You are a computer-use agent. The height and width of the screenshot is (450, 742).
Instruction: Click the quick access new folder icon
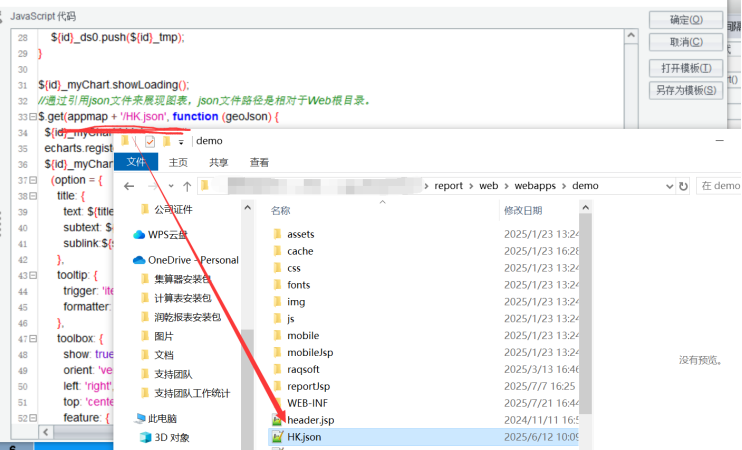tap(166, 141)
